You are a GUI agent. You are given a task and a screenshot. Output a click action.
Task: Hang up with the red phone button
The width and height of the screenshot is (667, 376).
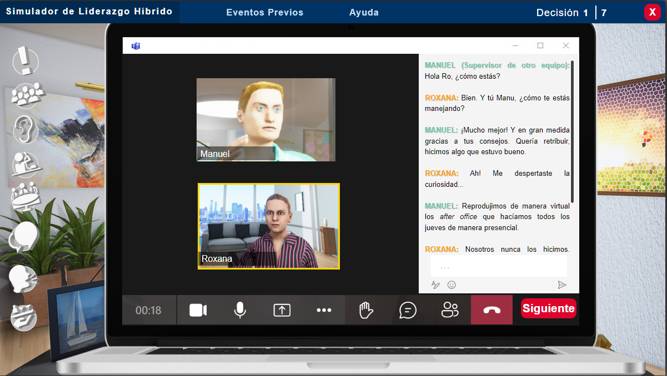(491, 310)
